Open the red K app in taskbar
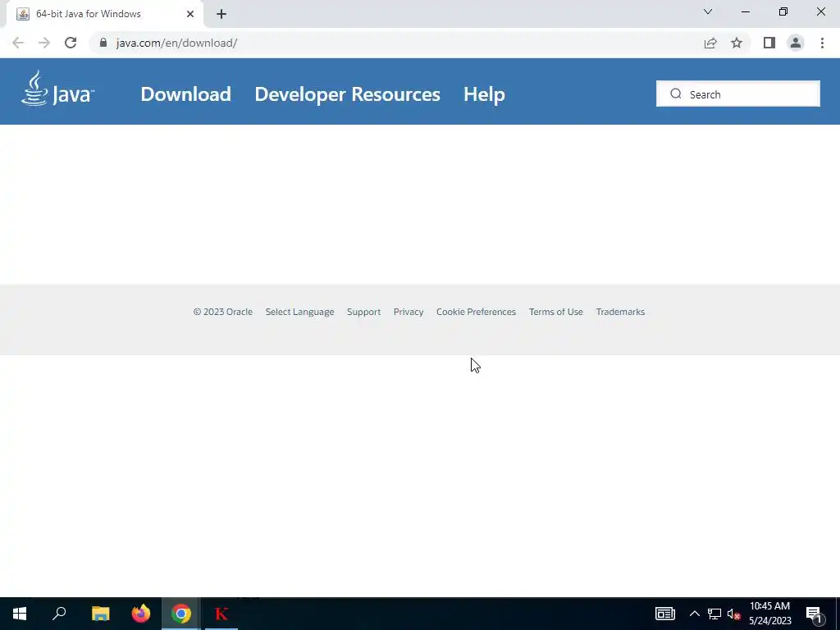This screenshot has width=840, height=630. pyautogui.click(x=221, y=614)
